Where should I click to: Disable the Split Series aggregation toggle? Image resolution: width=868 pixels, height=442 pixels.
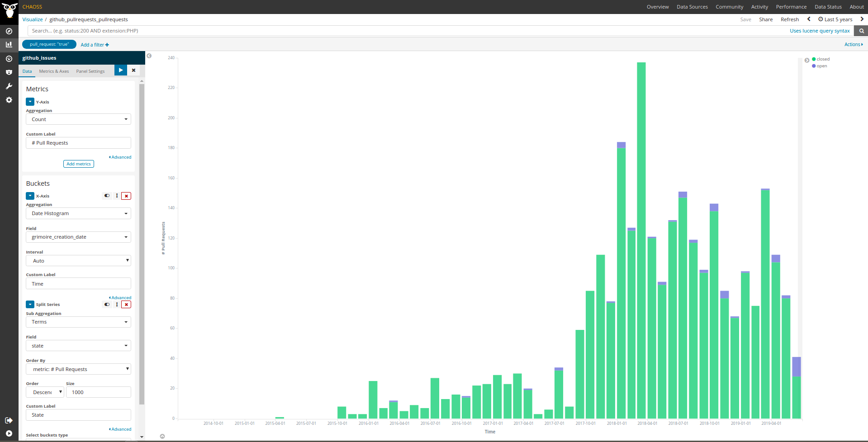pos(107,304)
